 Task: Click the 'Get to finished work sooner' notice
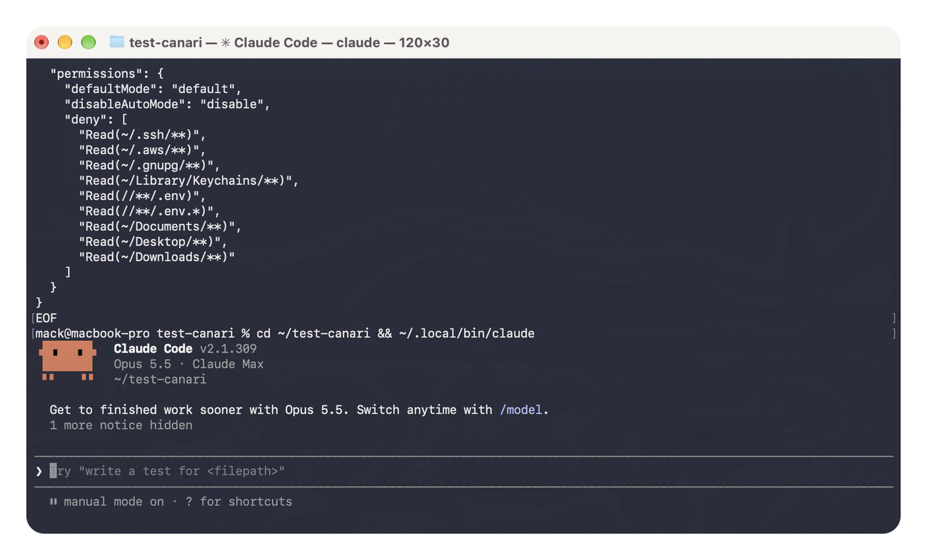tap(299, 410)
